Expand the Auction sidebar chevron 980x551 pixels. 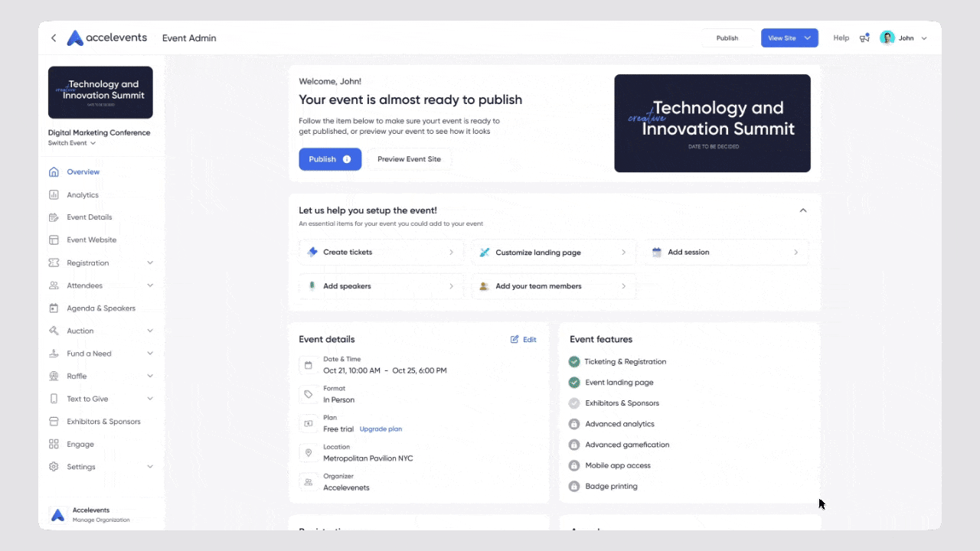150,331
